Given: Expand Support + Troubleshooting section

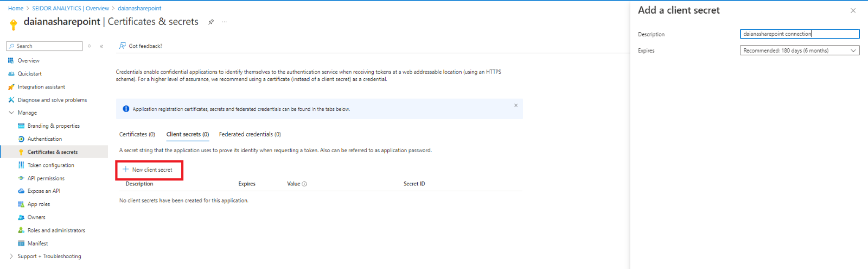Looking at the screenshot, I should tap(11, 257).
